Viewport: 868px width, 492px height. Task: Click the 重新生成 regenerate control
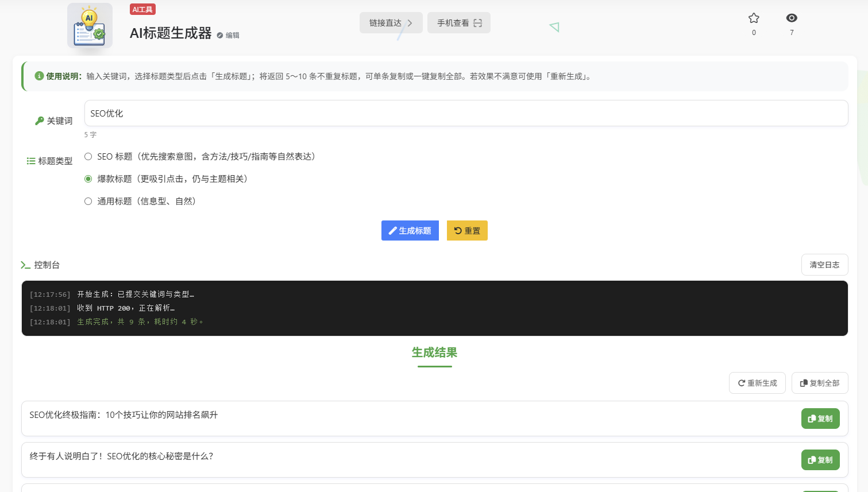click(757, 383)
